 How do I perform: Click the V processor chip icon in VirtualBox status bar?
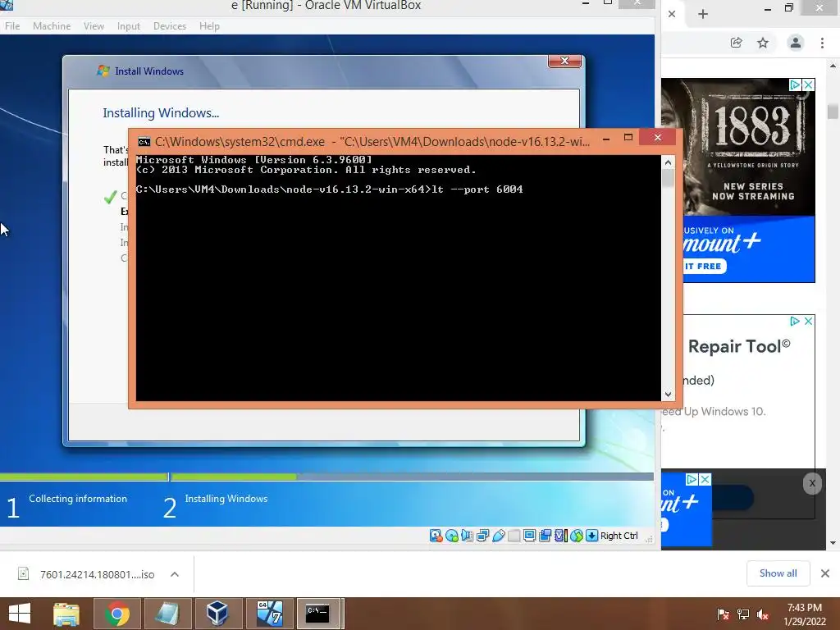pos(560,536)
